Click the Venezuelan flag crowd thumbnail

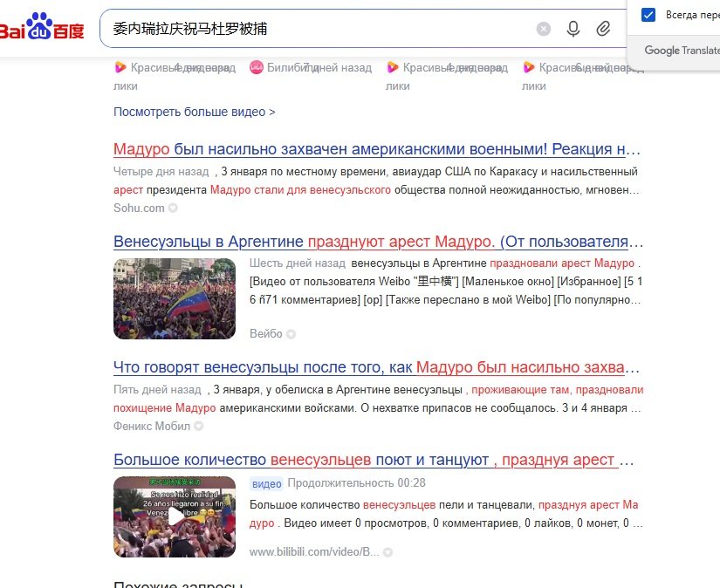click(x=175, y=299)
